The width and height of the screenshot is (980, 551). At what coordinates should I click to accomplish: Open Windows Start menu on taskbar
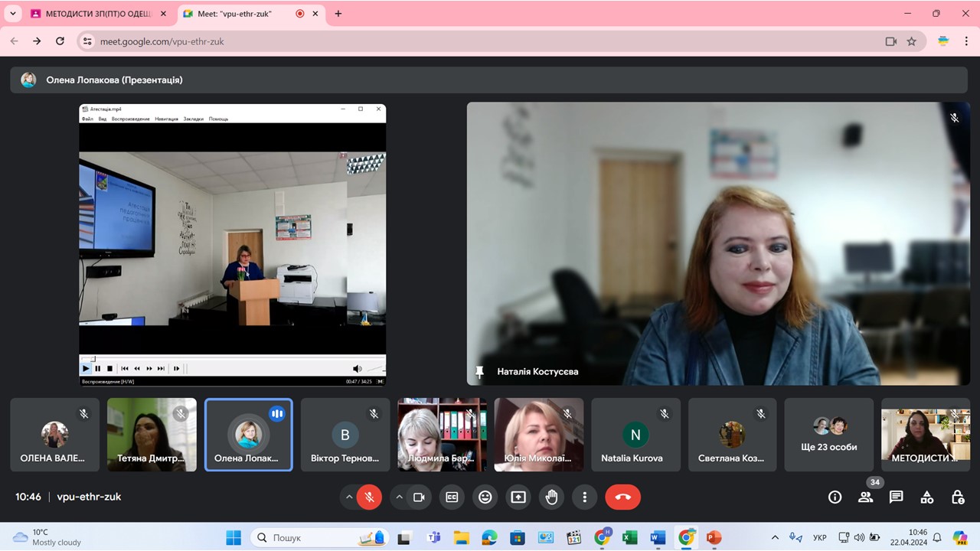pyautogui.click(x=234, y=537)
